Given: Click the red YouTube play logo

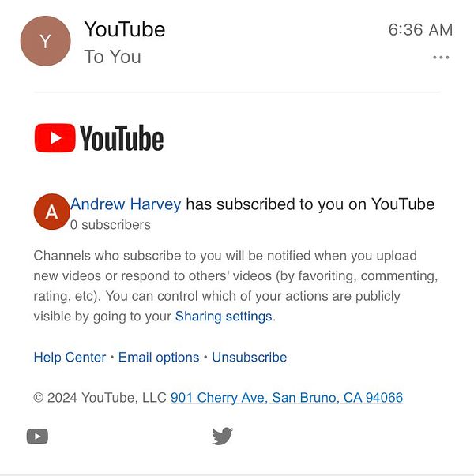Looking at the screenshot, I should pyautogui.click(x=55, y=138).
